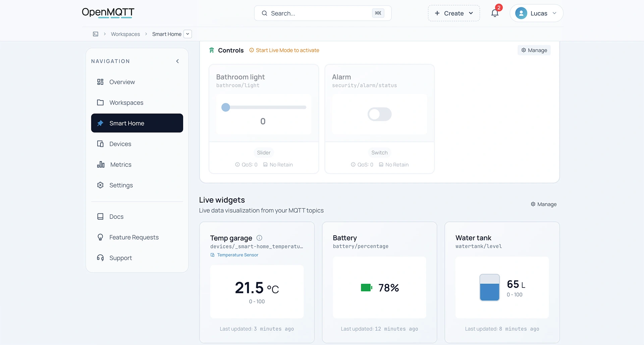Open the Create dropdown menu
Viewport: 644px width, 345px height.
(454, 13)
